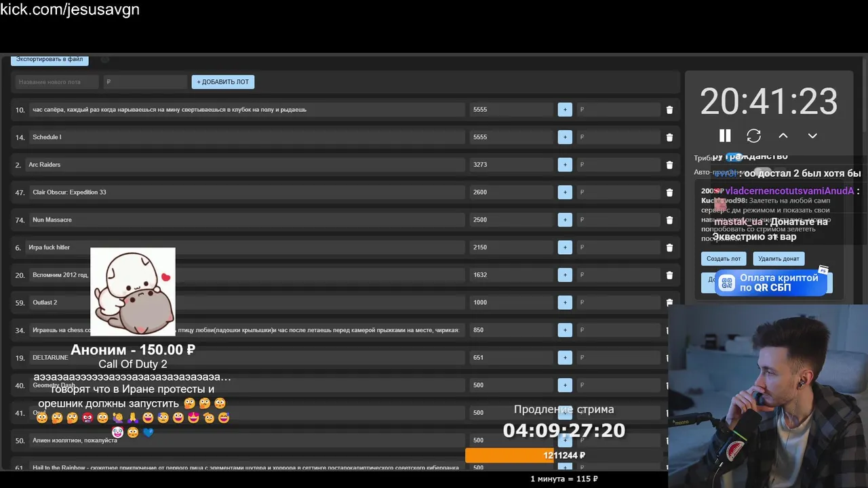Click Экспортировать в файл button

coord(50,60)
